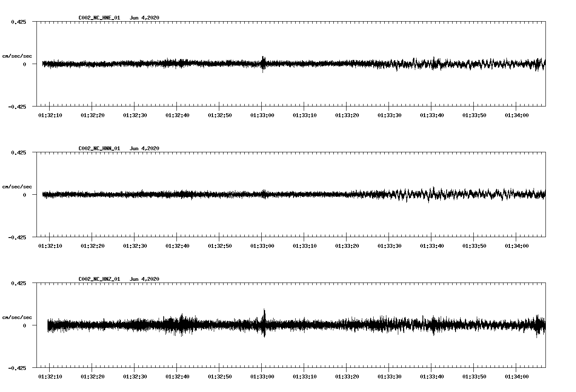Select the Jun 4,2020 date on HNZ plot
The width and height of the screenshot is (576, 392).
[x=145, y=279]
